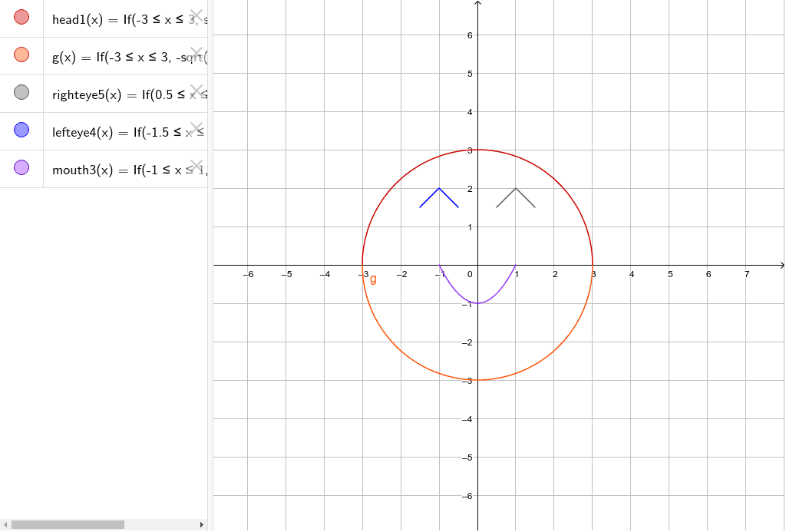This screenshot has width=786, height=532.
Task: Delete the g(x) function using its X icon
Action: point(198,53)
